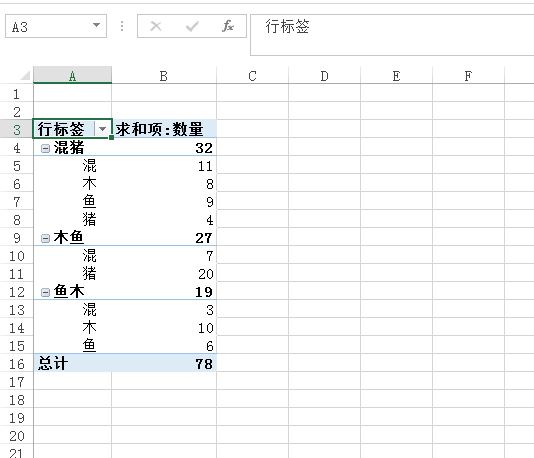Click the 混 item in row 5
The height and width of the screenshot is (458, 534).
(89, 166)
